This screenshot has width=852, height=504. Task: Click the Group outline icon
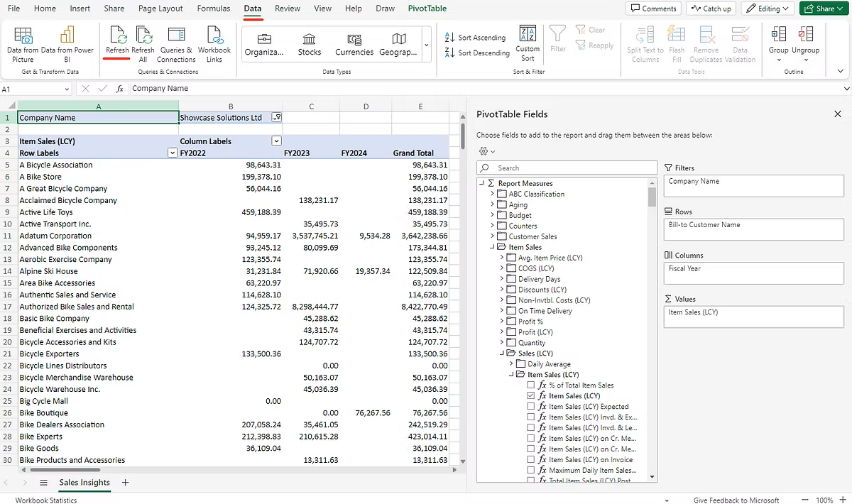[778, 35]
